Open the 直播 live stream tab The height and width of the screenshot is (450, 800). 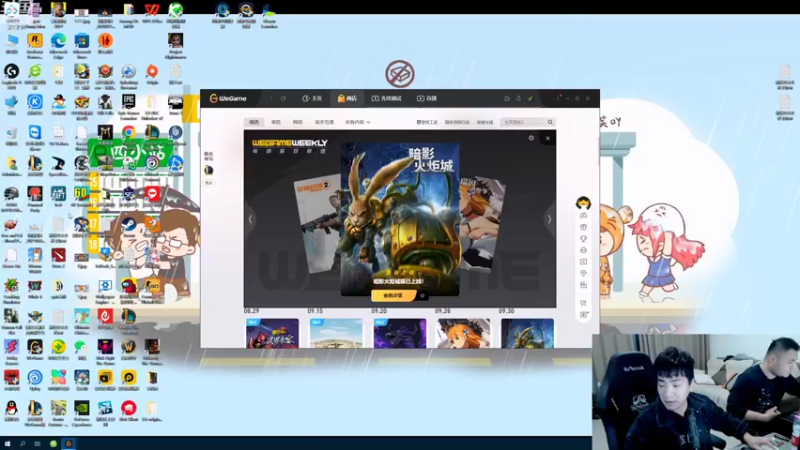[427, 98]
